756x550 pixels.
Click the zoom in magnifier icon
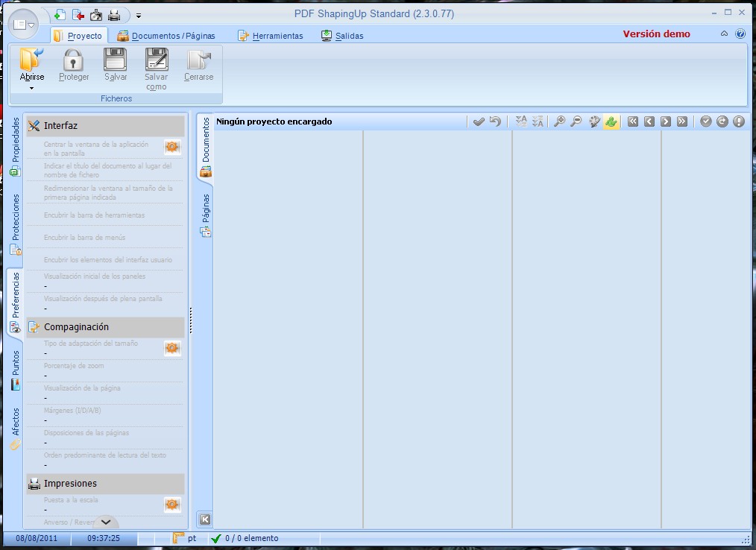tap(559, 121)
